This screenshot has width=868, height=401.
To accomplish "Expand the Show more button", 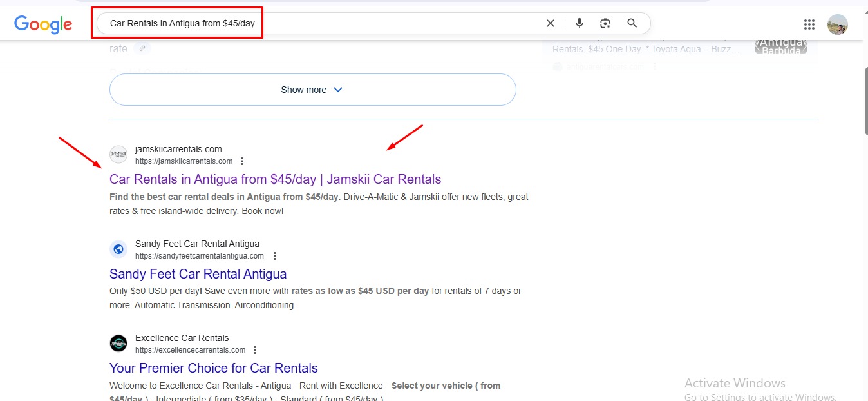I will click(x=312, y=90).
